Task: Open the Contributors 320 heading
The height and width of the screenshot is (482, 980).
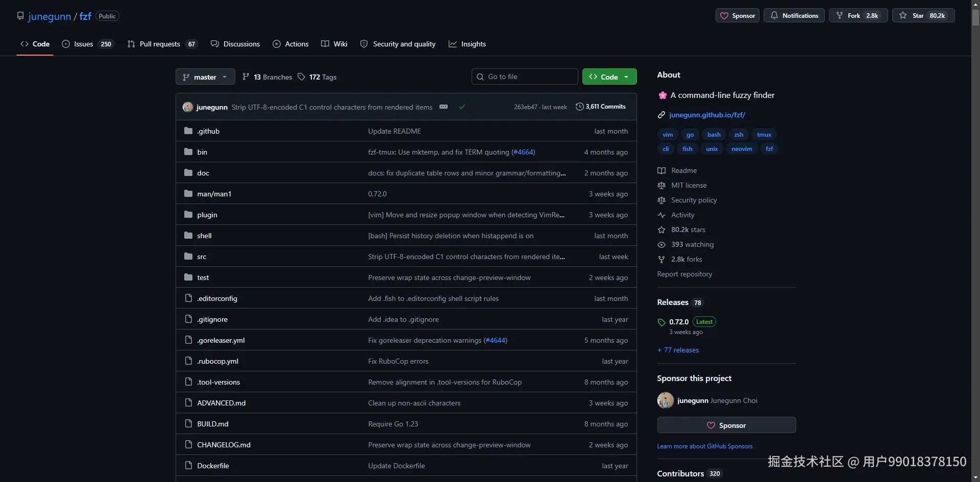Action: (x=689, y=473)
